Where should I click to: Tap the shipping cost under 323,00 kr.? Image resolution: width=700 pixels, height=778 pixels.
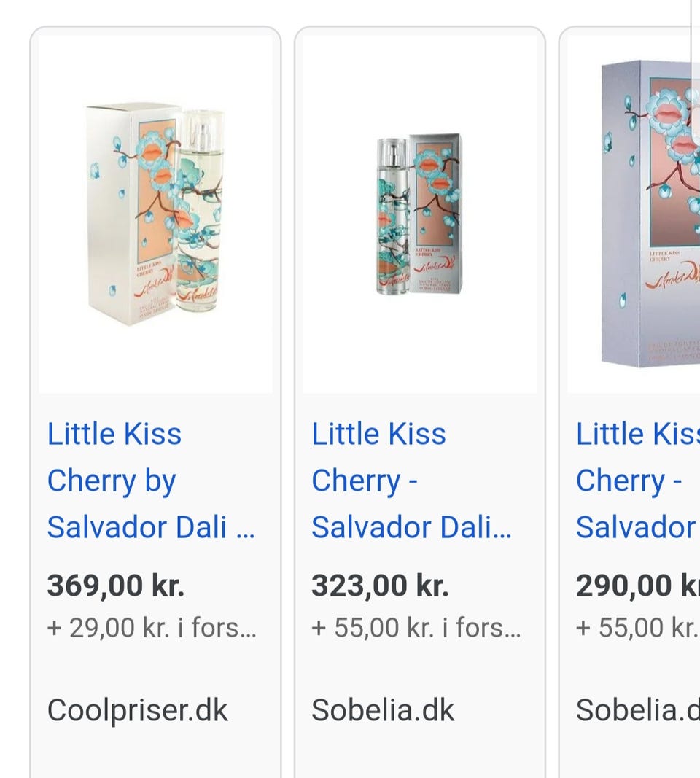(416, 627)
